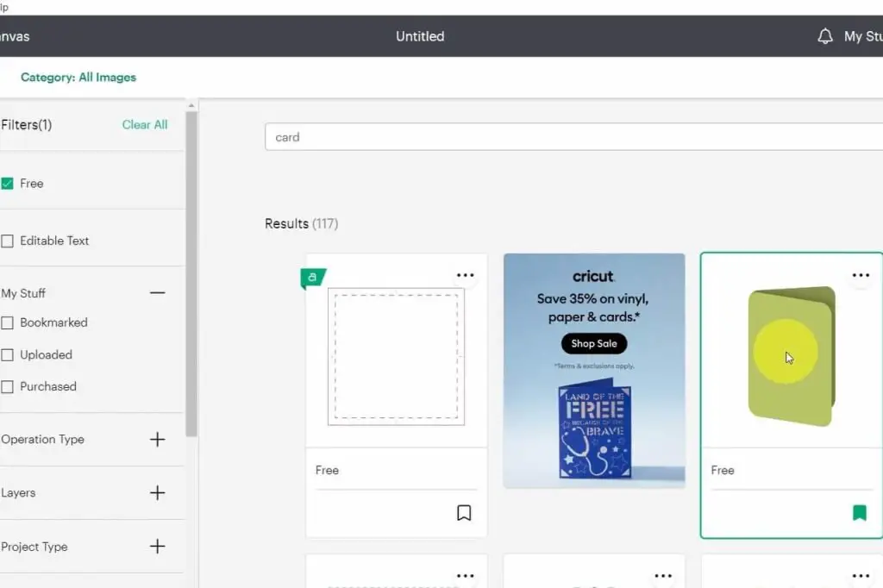Screen dimensions: 883x588
Task: Check the Purchased filter
Action: coord(7,387)
